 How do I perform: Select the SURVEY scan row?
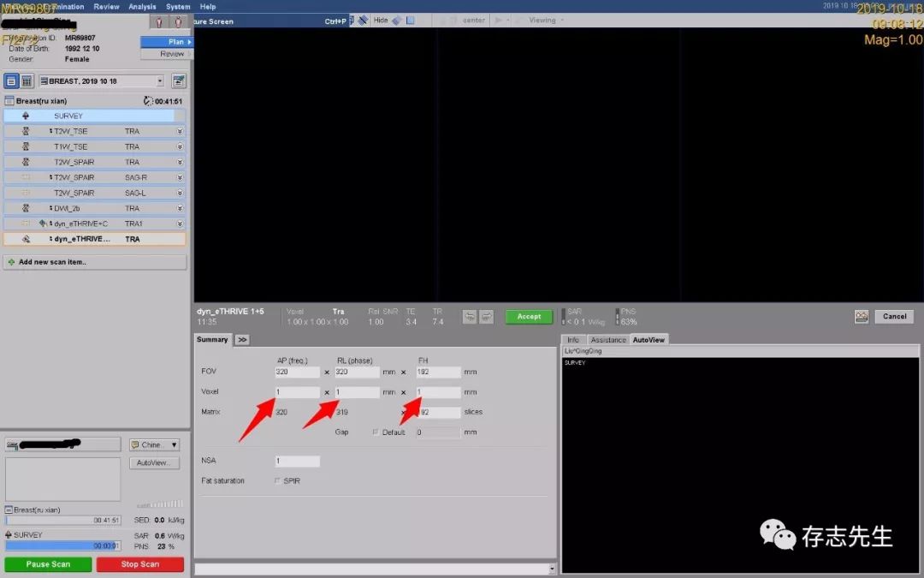[x=95, y=116]
